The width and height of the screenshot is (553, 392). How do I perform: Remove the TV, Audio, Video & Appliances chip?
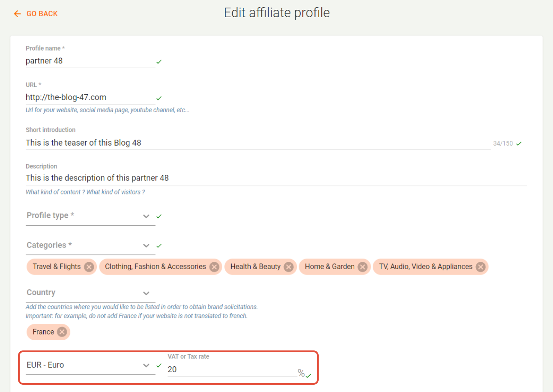tap(481, 267)
